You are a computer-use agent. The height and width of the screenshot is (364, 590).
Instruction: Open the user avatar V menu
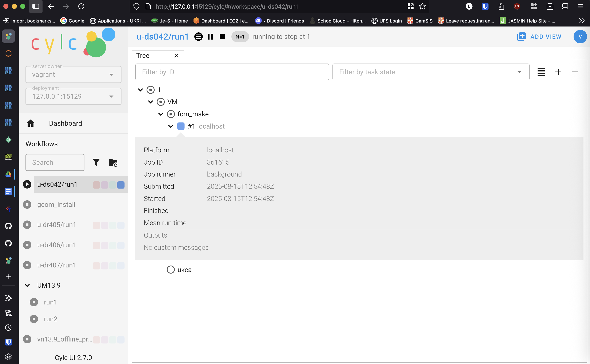tap(580, 37)
